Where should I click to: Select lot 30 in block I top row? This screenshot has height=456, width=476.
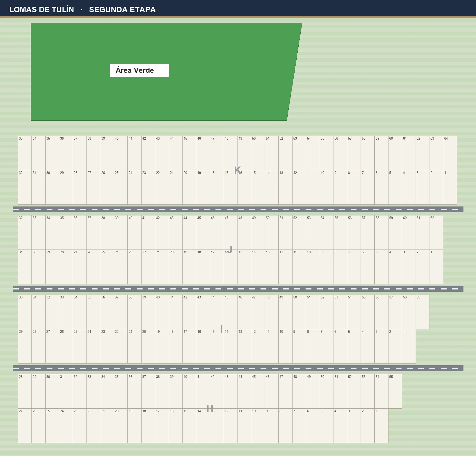(25, 312)
